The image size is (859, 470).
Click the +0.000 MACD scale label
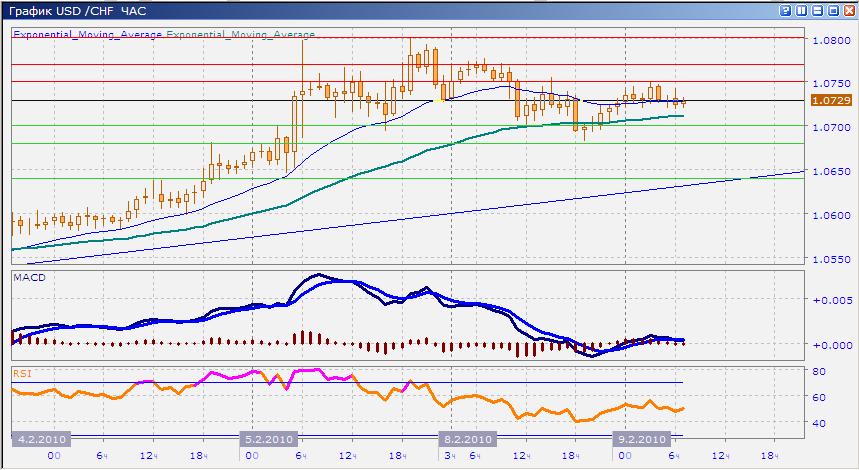[x=833, y=345]
